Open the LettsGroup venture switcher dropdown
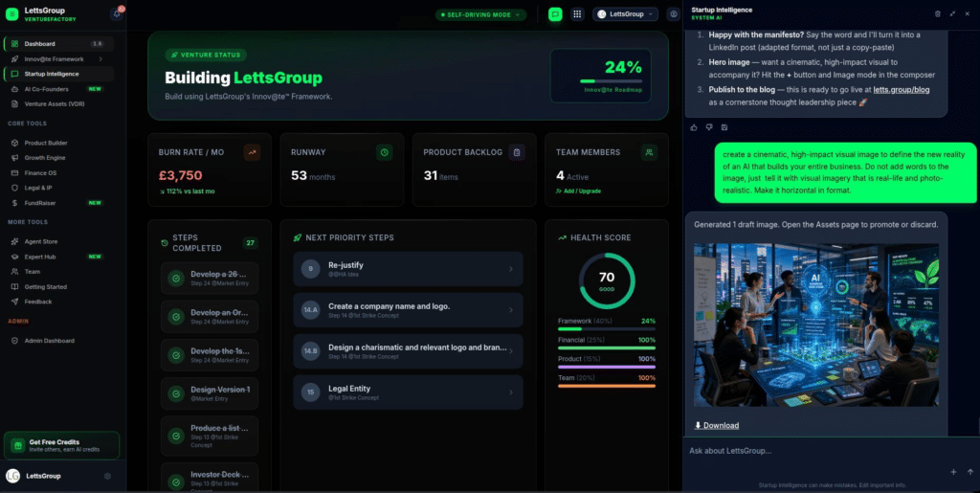Screen dimensions: 980x493 [x=625, y=13]
